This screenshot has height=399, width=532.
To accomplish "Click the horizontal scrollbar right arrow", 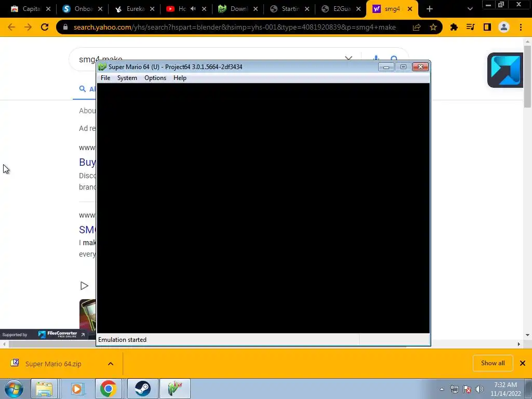I will tap(519, 344).
